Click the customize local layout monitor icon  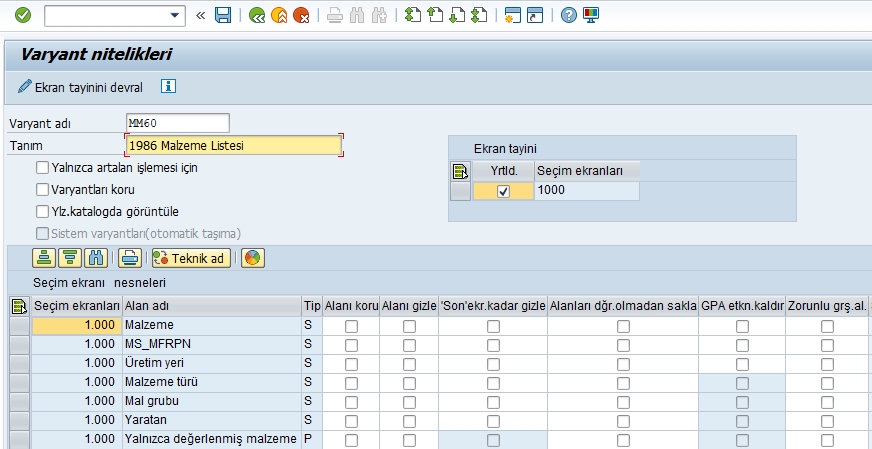coord(591,15)
